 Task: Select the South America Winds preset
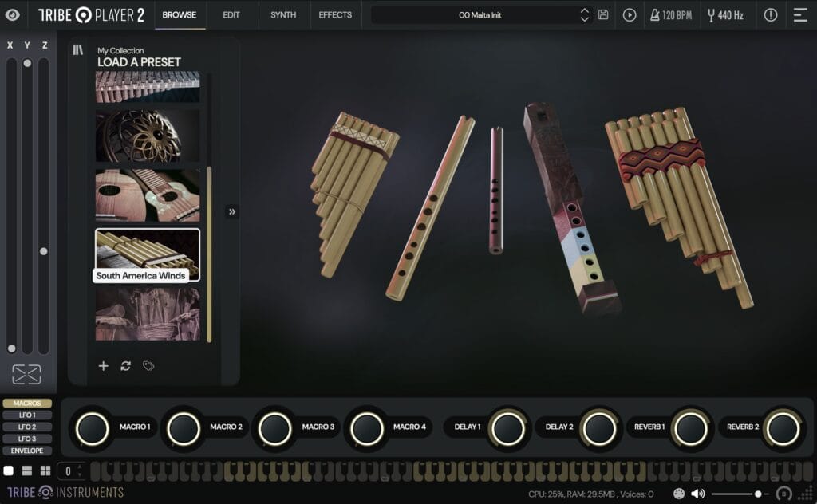point(148,255)
